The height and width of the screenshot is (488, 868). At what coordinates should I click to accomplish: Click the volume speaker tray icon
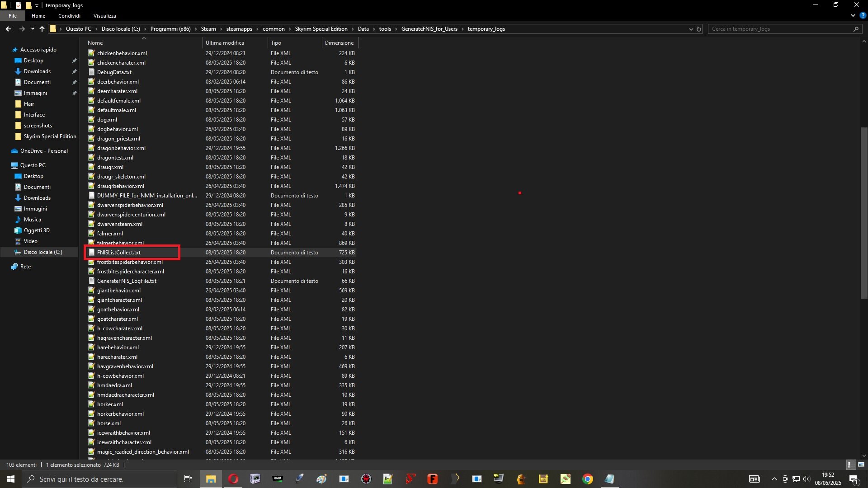[x=807, y=479]
